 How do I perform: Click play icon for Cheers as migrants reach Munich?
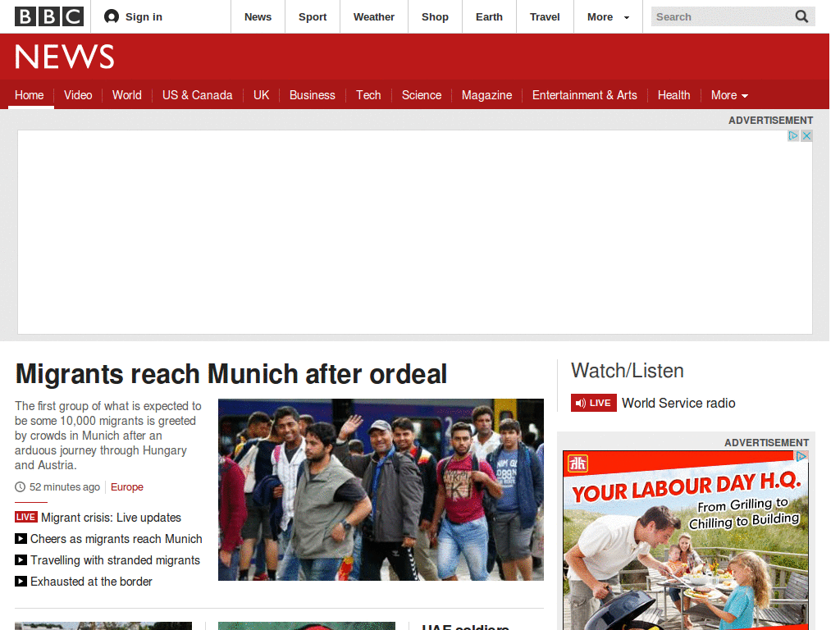[21, 538]
